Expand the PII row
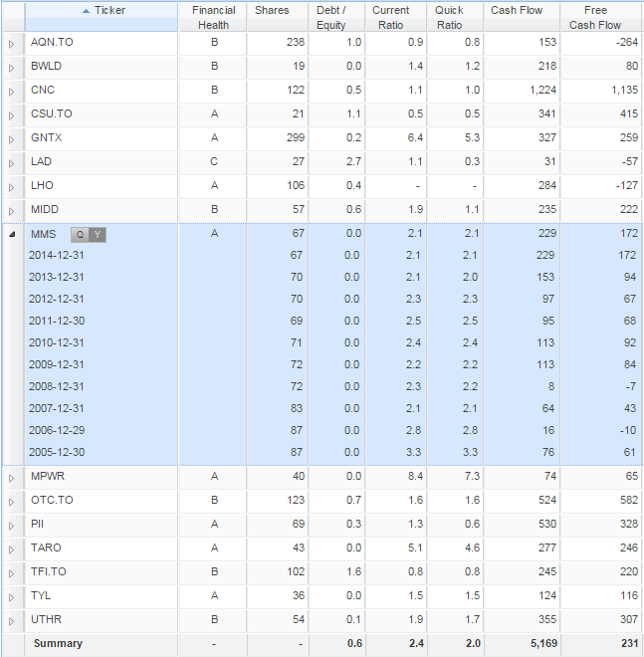The height and width of the screenshot is (657, 644). click(12, 526)
